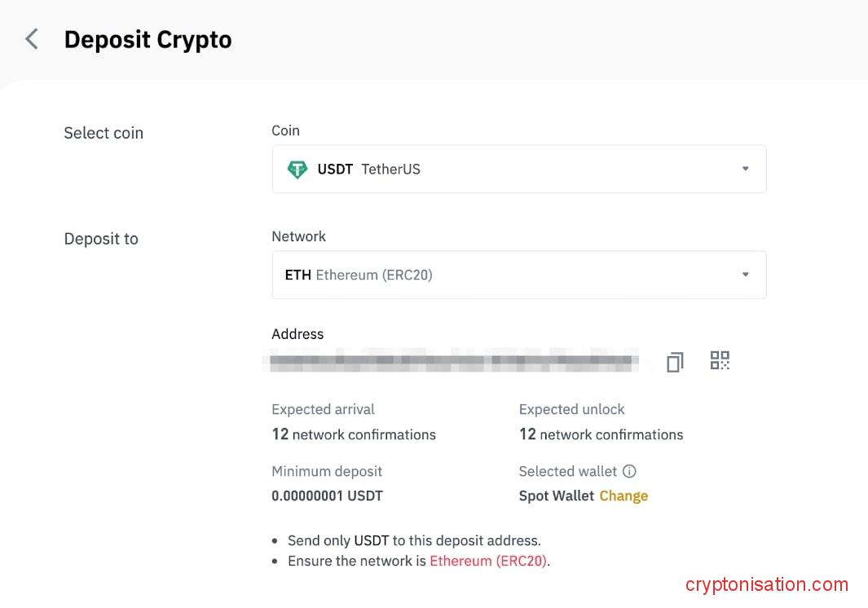The image size is (868, 608).
Task: Click Expected unlock confirmations text
Action: (601, 434)
